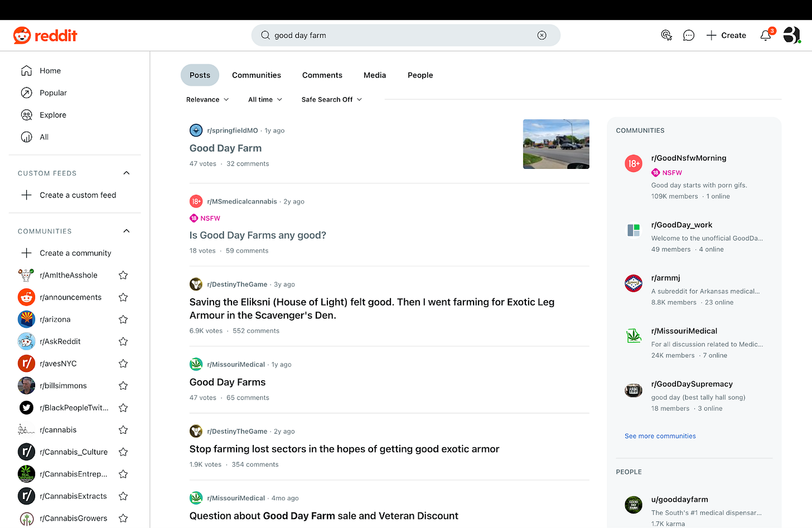
Task: Open r/announcements sidebar icon
Action: click(x=26, y=297)
